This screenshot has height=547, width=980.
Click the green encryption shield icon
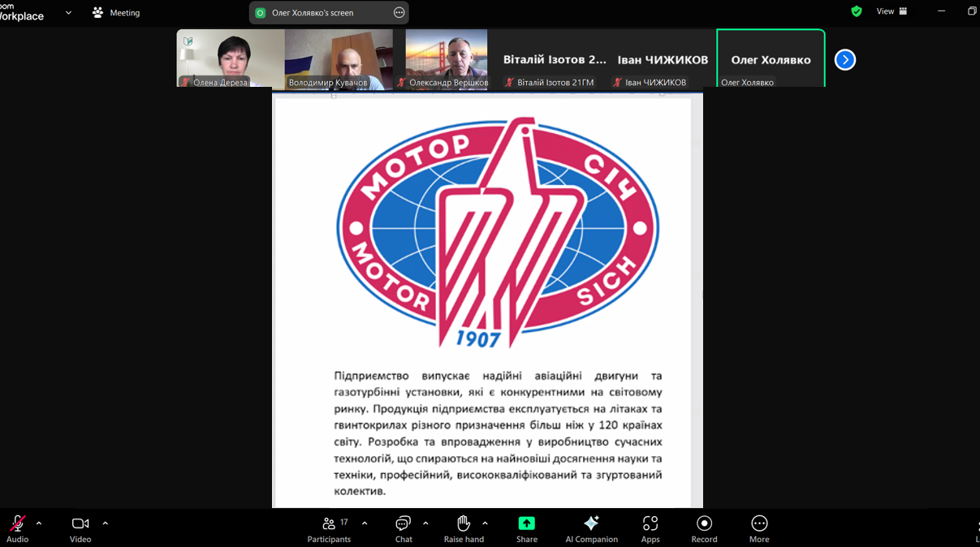[x=857, y=11]
